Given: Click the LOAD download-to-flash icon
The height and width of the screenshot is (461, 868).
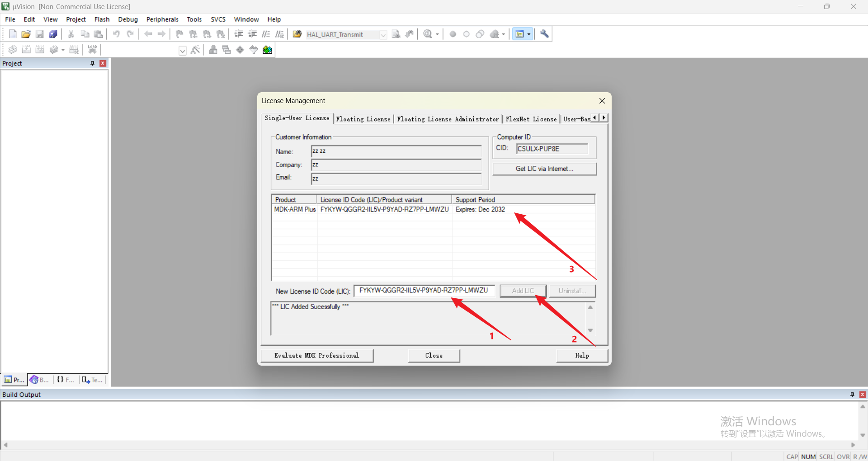Looking at the screenshot, I should [92, 50].
